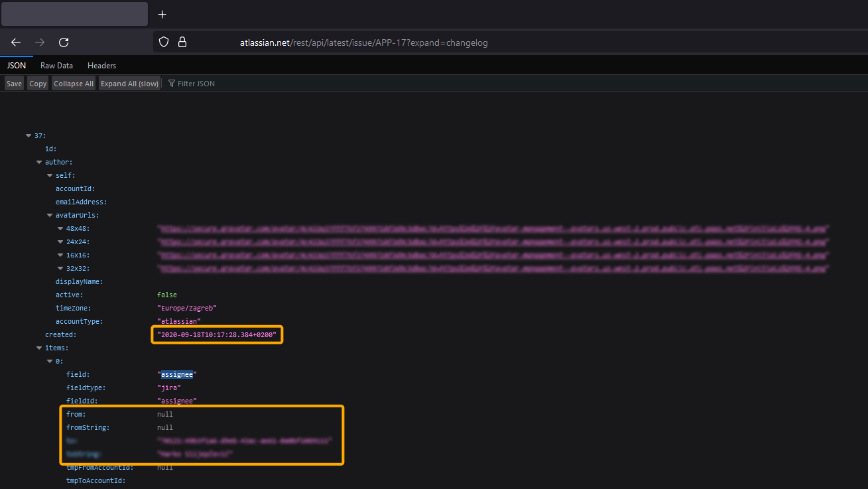Collapse the 48x48 avatar URL entry
Image resolution: width=868 pixels, height=489 pixels.
[60, 228]
